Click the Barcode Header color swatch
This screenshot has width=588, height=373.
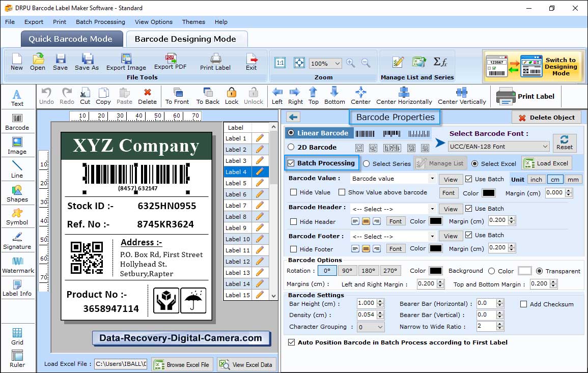click(x=436, y=221)
